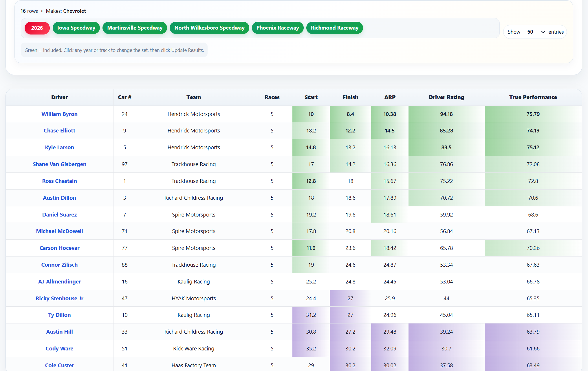This screenshot has height=371, width=588.
Task: Click William Byron's Hendrick Motorsports team cell
Action: (x=194, y=114)
